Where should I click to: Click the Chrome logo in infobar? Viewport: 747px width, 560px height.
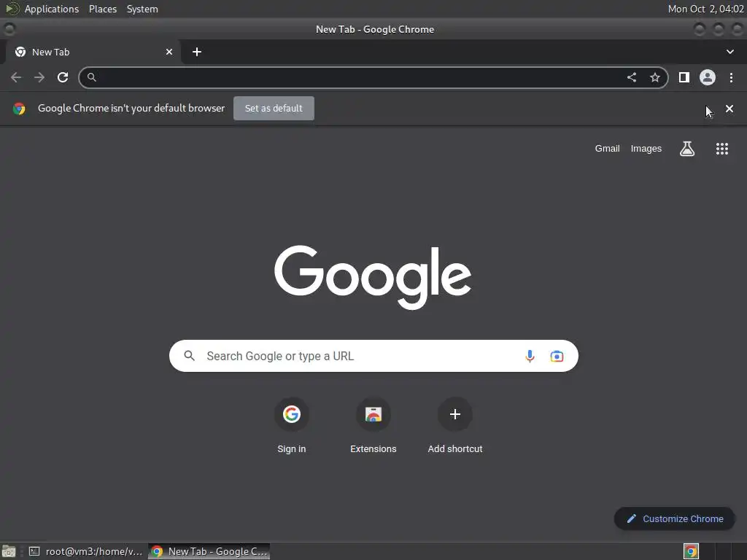(19, 109)
